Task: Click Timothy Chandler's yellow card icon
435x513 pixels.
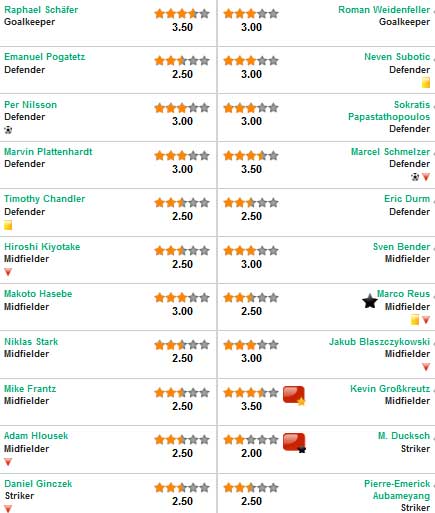Action: click(x=8, y=225)
